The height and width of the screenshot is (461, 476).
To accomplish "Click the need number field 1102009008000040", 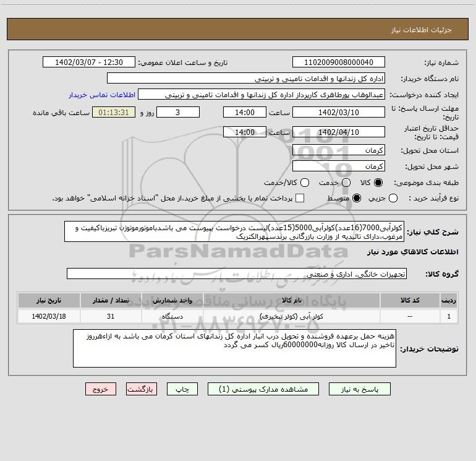I will click(338, 62).
